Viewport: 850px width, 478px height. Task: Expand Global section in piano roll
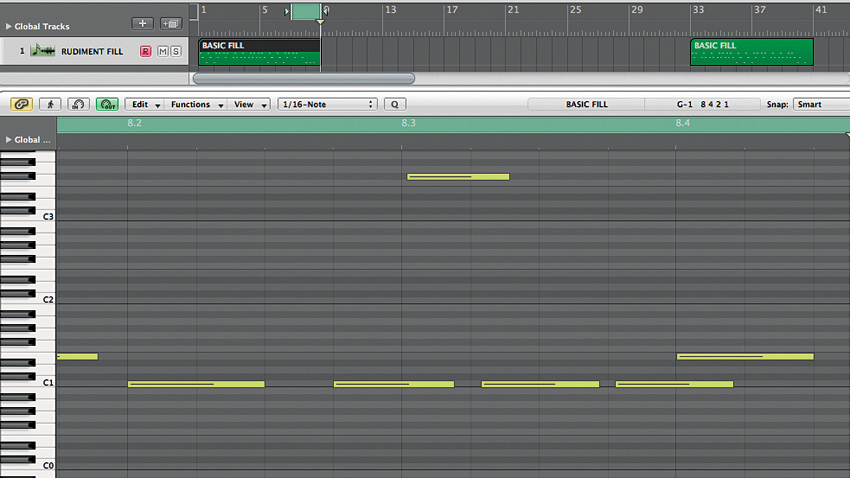click(9, 140)
